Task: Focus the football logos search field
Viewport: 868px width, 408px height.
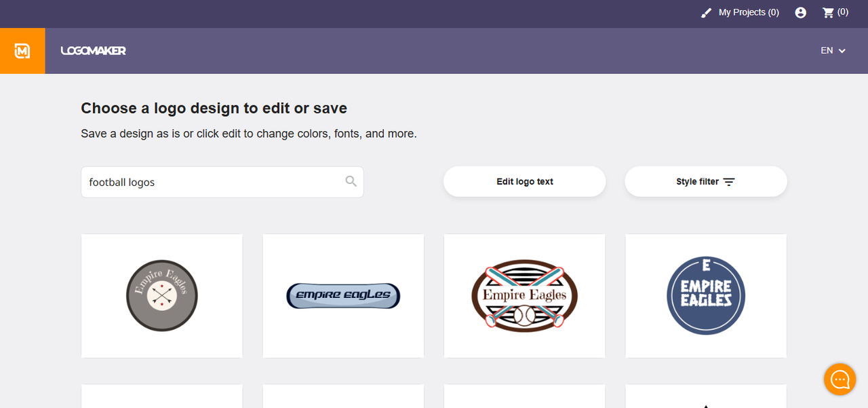Action: click(x=214, y=182)
